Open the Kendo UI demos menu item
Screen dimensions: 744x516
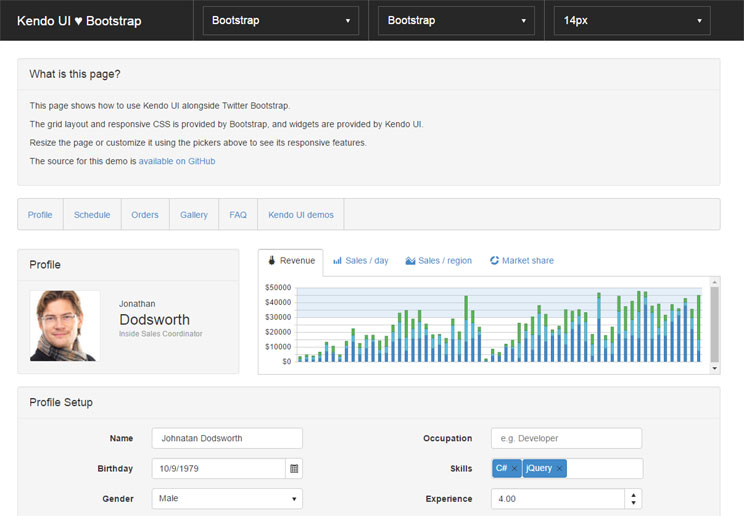[301, 215]
